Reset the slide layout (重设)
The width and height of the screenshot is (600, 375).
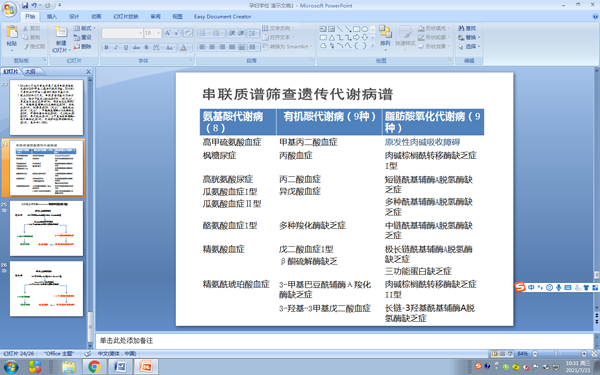pyautogui.click(x=82, y=37)
